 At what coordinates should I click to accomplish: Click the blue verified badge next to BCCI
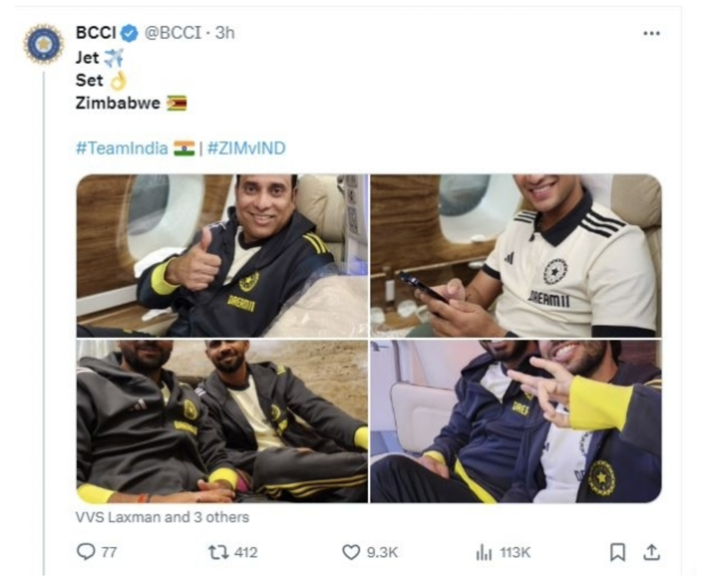[x=130, y=34]
